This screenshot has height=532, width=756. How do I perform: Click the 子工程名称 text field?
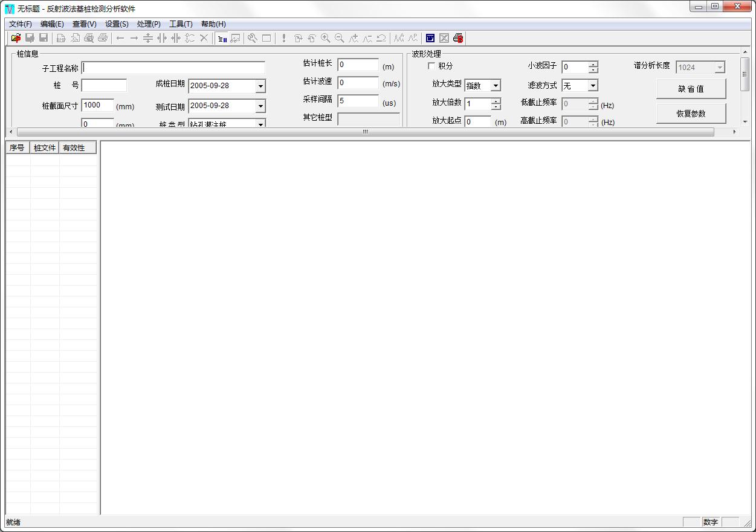point(174,68)
